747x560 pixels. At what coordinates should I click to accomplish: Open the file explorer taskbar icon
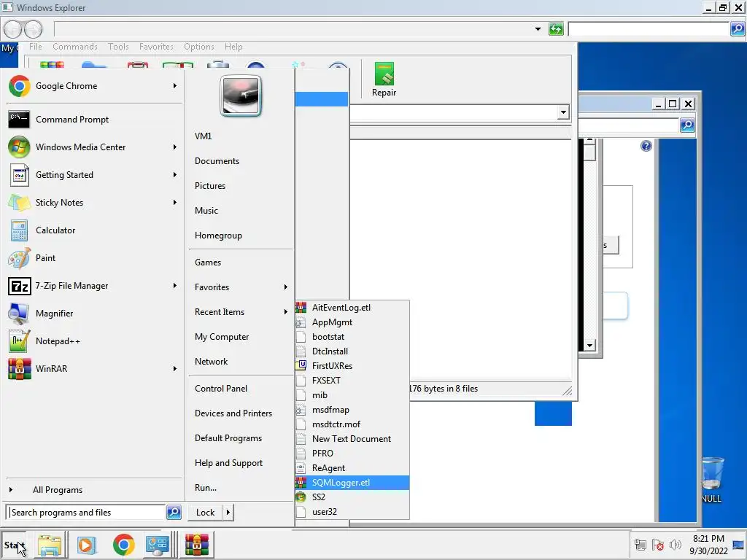tap(50, 545)
